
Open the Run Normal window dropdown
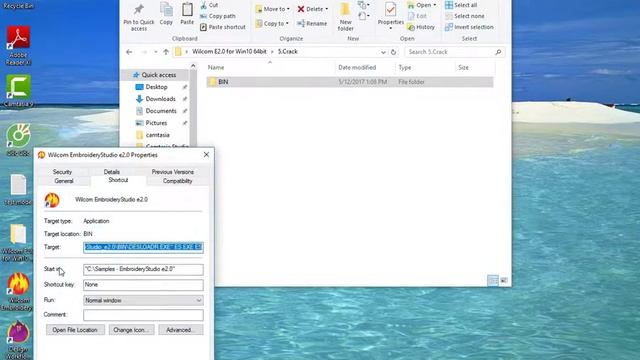(143, 300)
